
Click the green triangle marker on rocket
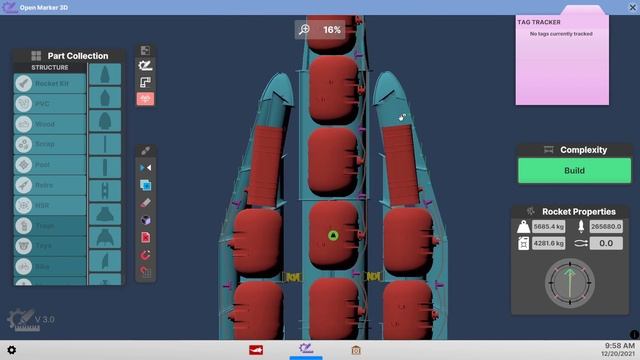click(333, 235)
